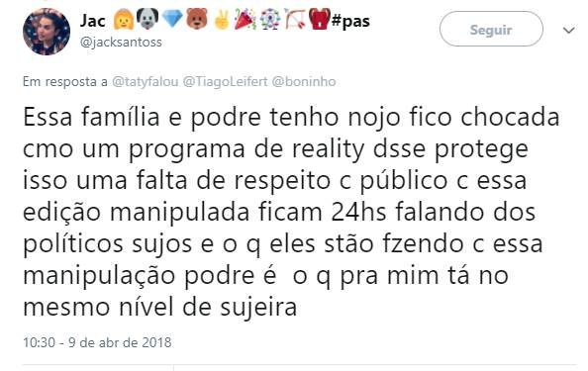Click the victory hand emoji

pos(222,20)
